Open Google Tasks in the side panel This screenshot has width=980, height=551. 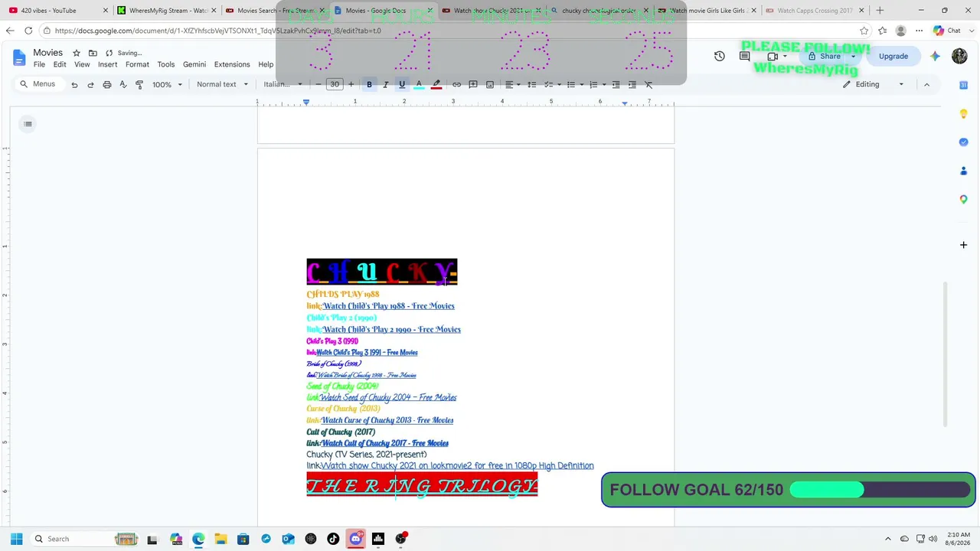click(964, 142)
